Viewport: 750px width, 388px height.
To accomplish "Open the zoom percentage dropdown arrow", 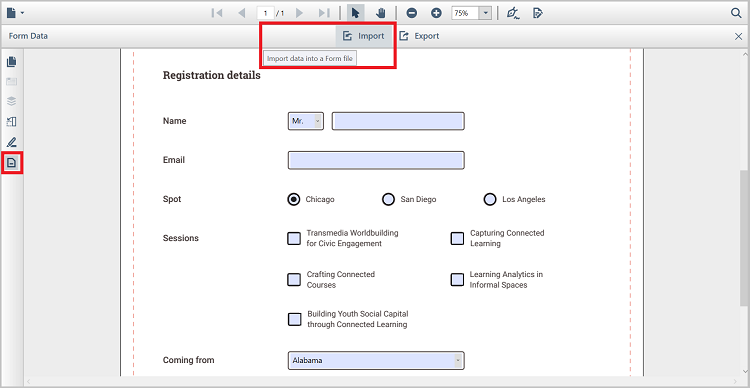I will coord(485,13).
